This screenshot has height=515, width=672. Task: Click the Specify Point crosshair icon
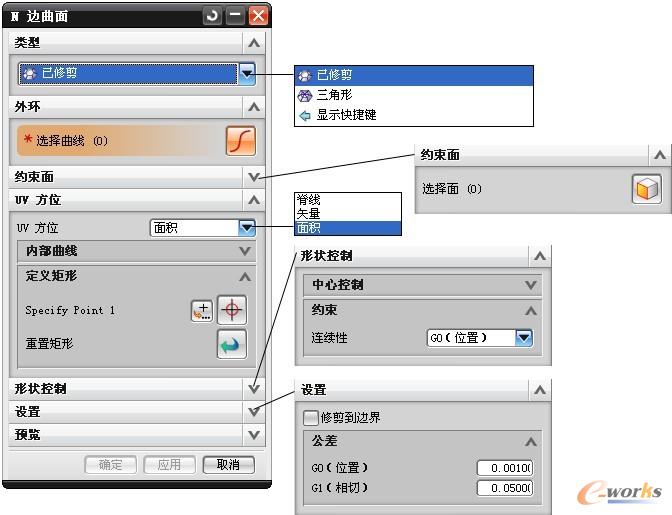[232, 310]
